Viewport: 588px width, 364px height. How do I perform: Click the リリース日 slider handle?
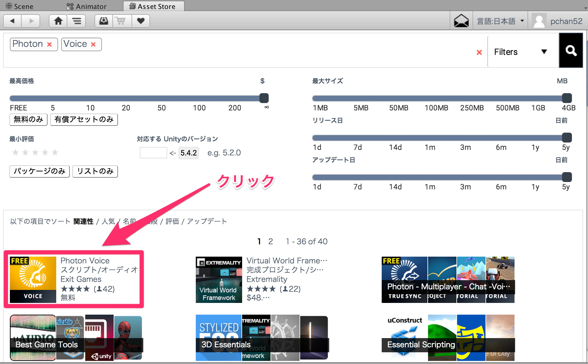tap(567, 138)
